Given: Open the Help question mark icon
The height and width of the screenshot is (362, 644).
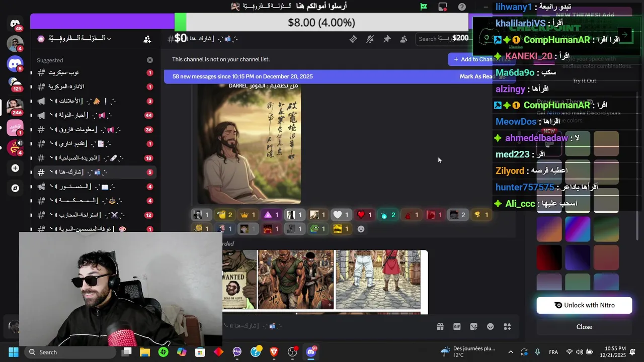Looking at the screenshot, I should (462, 7).
